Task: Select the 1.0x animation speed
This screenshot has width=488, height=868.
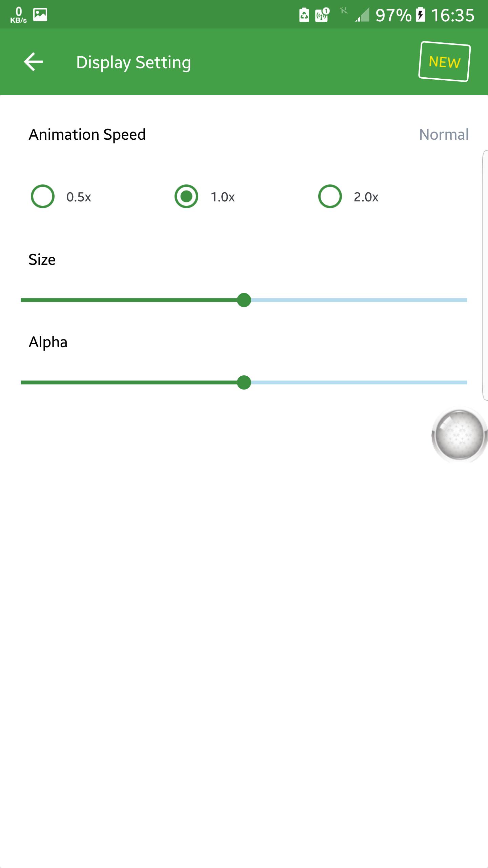Action: click(205, 197)
